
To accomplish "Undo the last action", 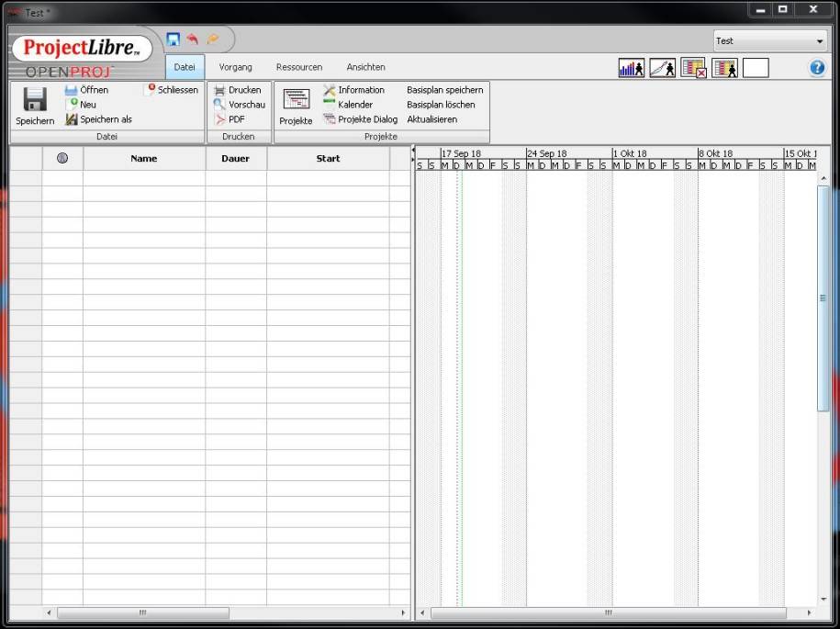I will [x=194, y=38].
